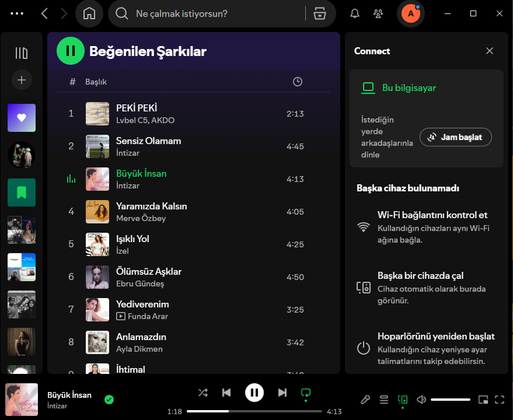Viewport: 513px width, 420px height.
Task: Click 'Hoparlörünü yeniden başlat' help item
Action: (436, 337)
